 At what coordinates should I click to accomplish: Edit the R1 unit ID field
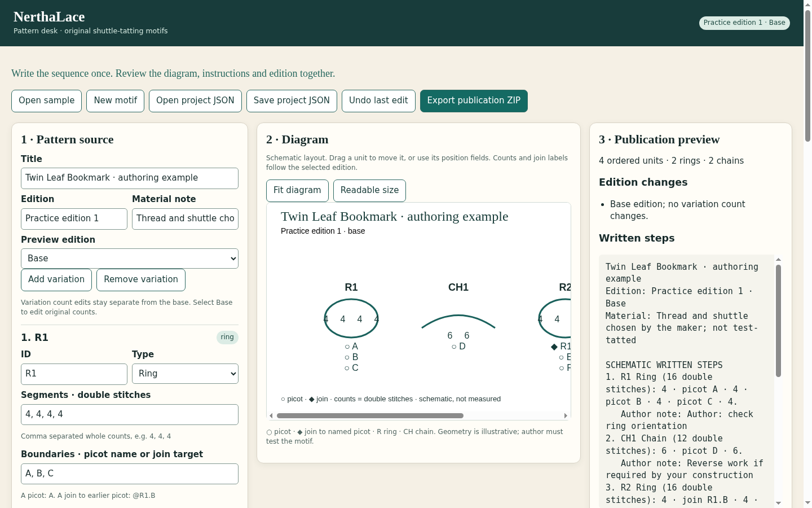pos(74,374)
